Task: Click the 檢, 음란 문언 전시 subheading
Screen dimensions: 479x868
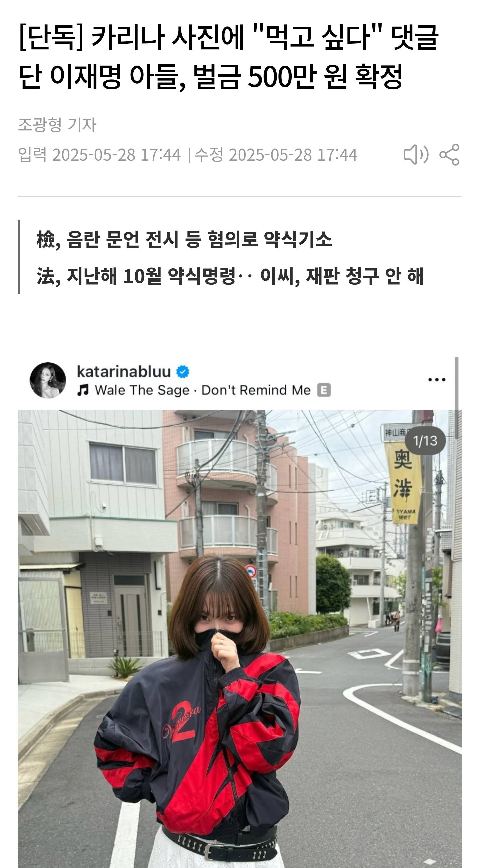Action: pyautogui.click(x=184, y=240)
